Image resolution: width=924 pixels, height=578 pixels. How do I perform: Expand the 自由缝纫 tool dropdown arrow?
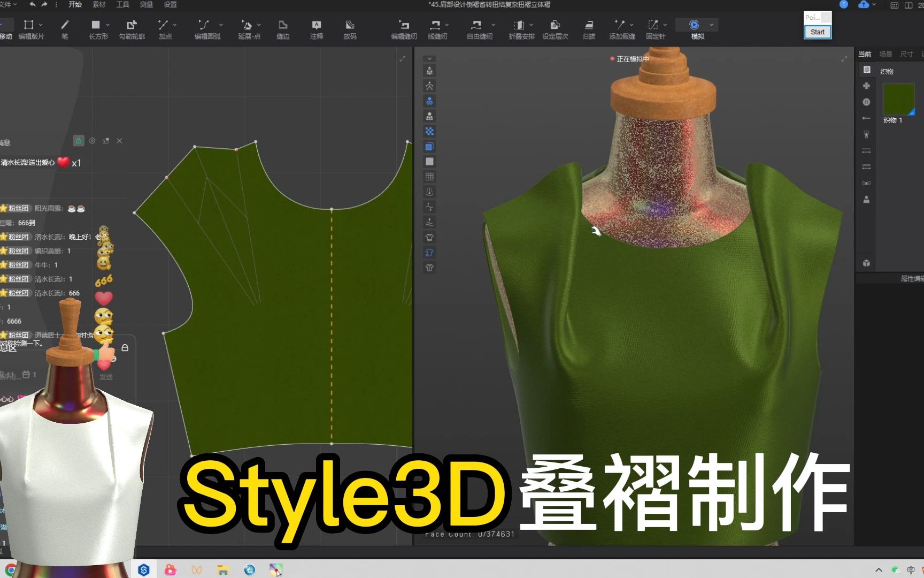point(493,25)
